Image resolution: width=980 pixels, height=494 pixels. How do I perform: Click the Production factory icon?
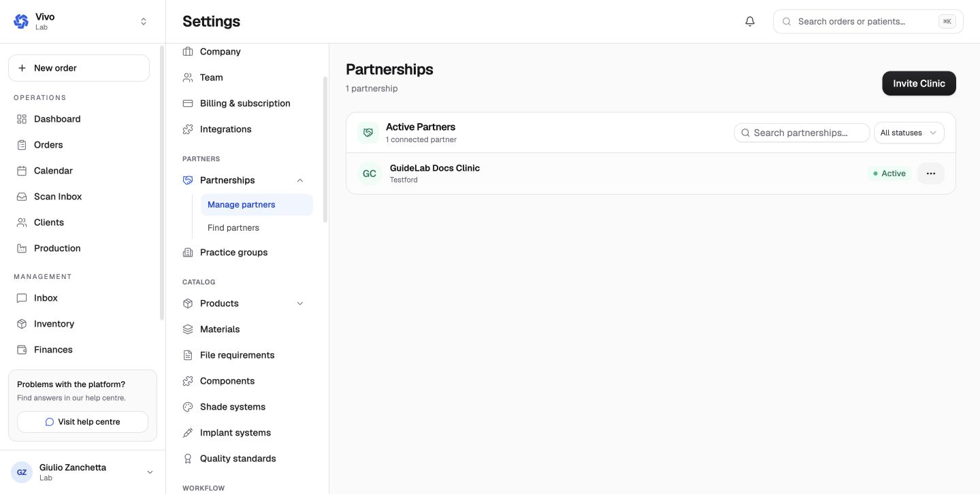[x=22, y=248]
